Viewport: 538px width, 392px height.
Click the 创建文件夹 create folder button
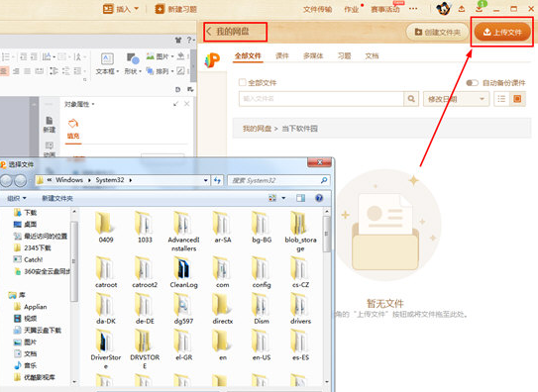coord(438,32)
